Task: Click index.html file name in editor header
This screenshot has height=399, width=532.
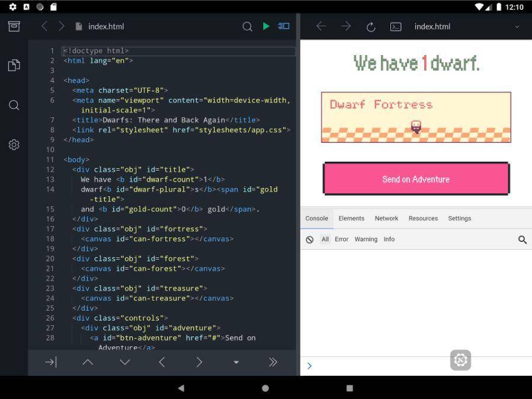Action: click(x=106, y=27)
